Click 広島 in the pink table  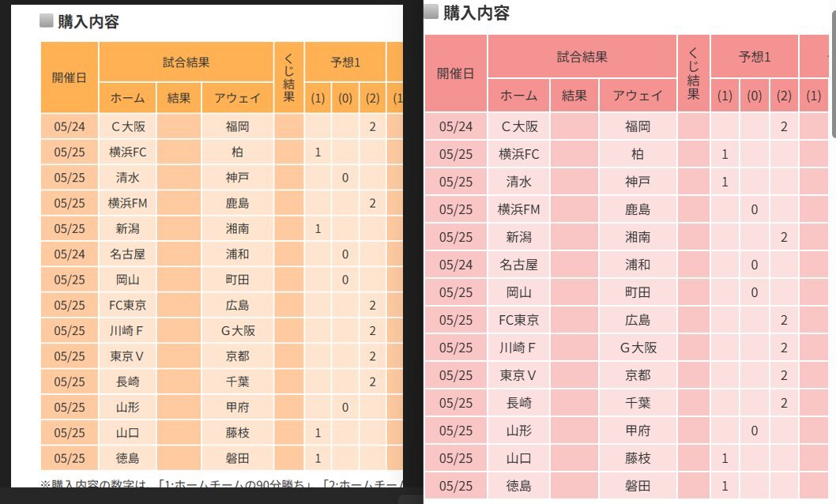(x=638, y=321)
